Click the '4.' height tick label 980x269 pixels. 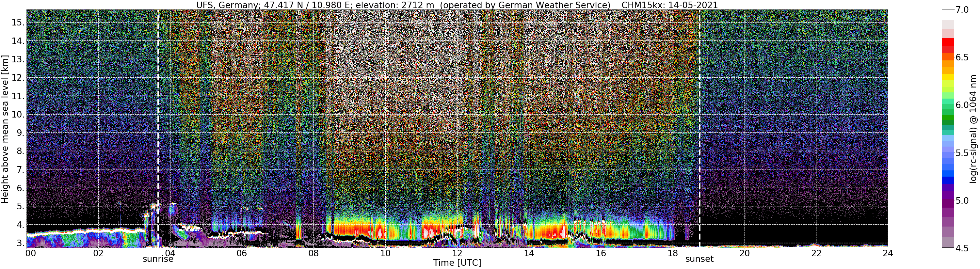[20, 225]
